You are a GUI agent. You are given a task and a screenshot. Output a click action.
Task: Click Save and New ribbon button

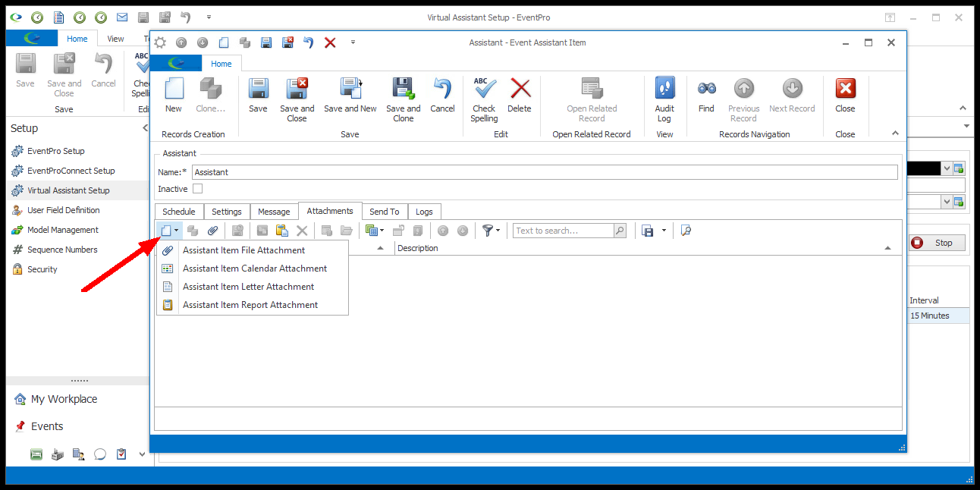pyautogui.click(x=350, y=96)
